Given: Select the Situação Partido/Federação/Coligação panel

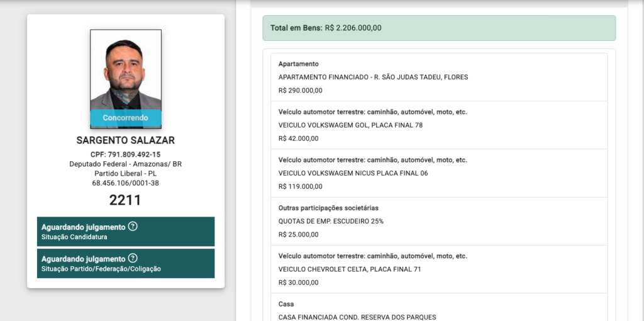Looking at the screenshot, I should click(x=126, y=264).
